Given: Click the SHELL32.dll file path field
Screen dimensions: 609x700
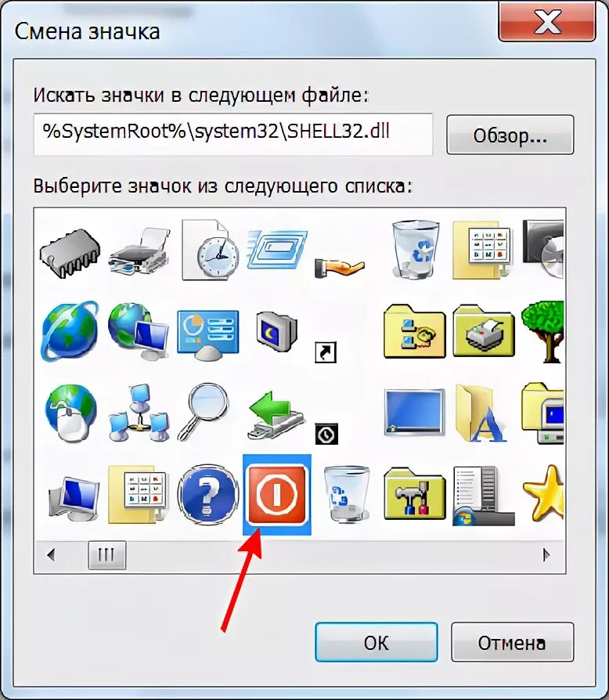Looking at the screenshot, I should (x=233, y=135).
